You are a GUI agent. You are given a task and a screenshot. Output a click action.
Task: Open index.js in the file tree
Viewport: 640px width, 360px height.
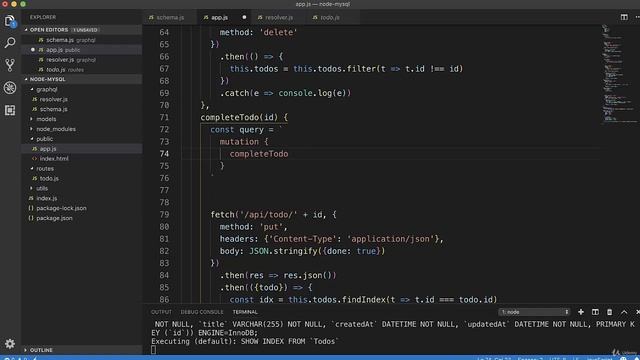(82, 198)
